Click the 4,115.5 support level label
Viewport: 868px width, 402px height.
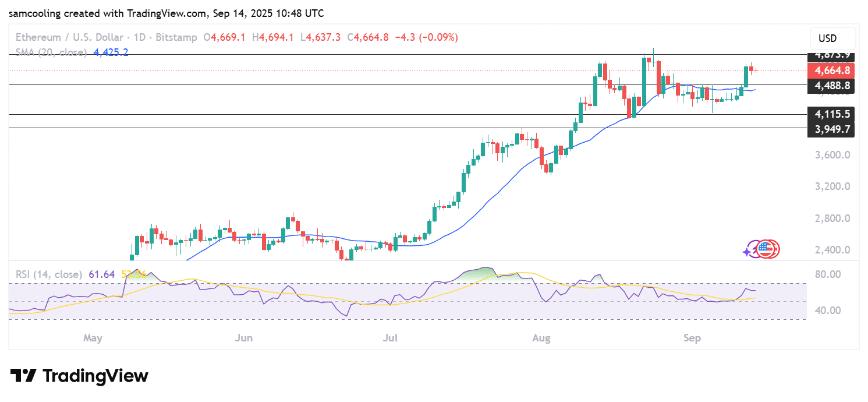[832, 114]
